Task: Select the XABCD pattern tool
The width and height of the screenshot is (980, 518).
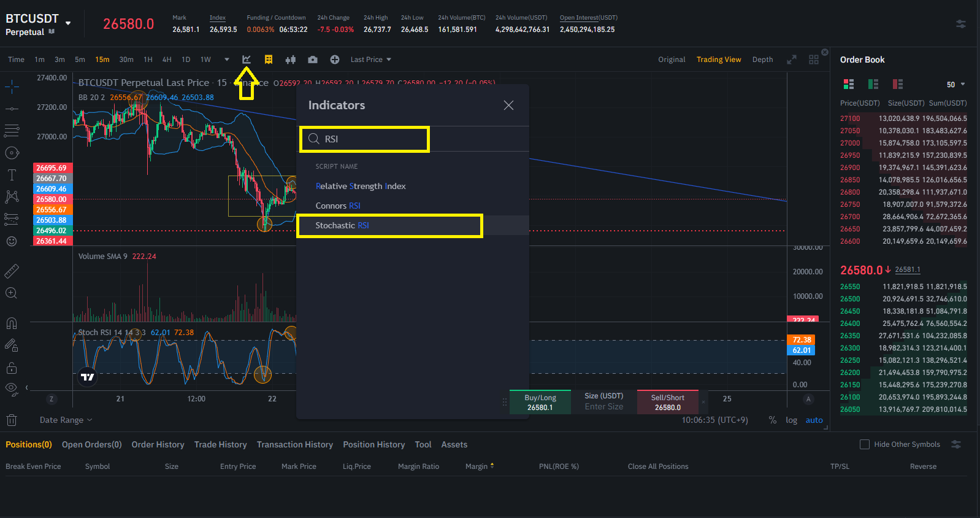Action: [12, 196]
